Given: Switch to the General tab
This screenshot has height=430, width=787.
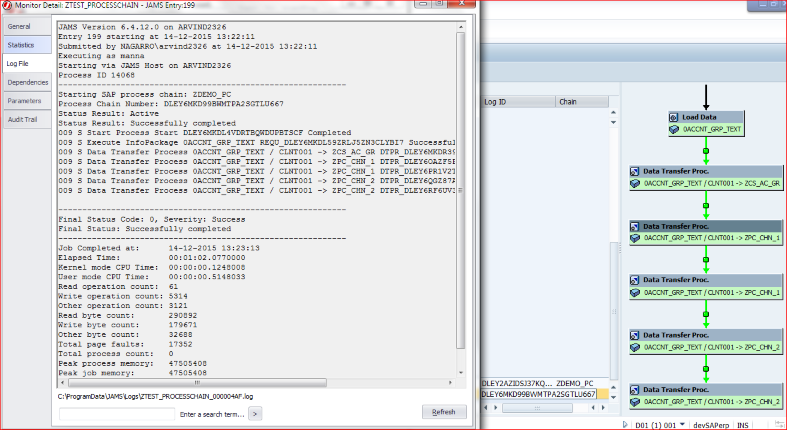Looking at the screenshot, I should click(x=27, y=26).
